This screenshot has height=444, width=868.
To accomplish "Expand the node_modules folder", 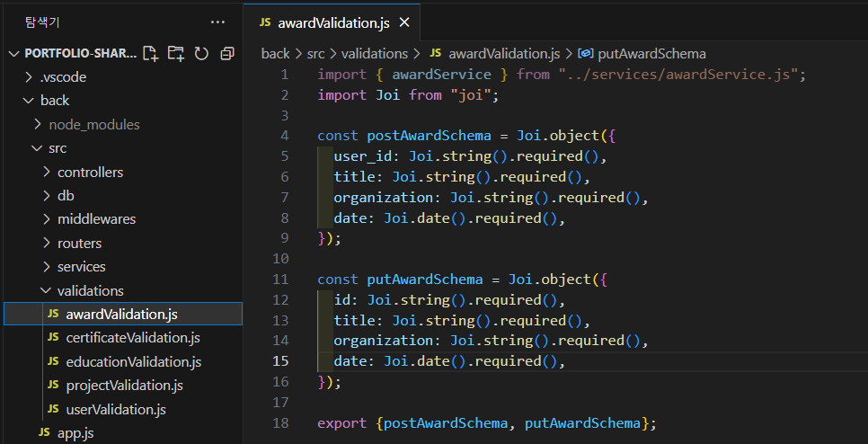I will [38, 125].
